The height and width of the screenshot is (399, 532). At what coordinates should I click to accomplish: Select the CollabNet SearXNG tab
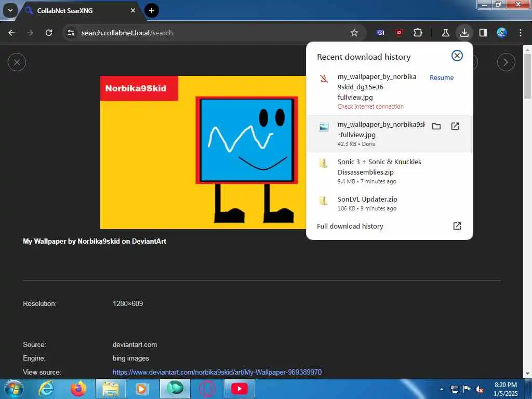(x=78, y=11)
